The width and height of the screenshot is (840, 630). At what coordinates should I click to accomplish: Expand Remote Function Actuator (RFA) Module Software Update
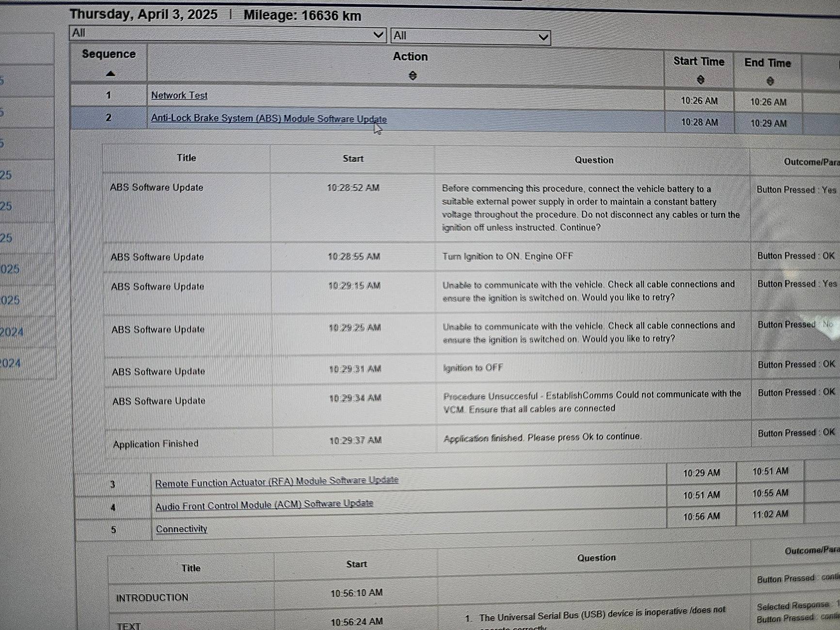[x=276, y=481]
